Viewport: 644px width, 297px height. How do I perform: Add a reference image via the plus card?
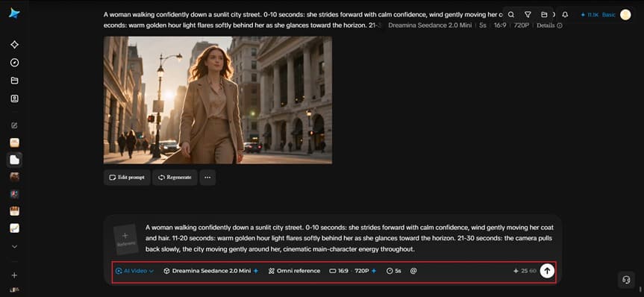tap(125, 239)
